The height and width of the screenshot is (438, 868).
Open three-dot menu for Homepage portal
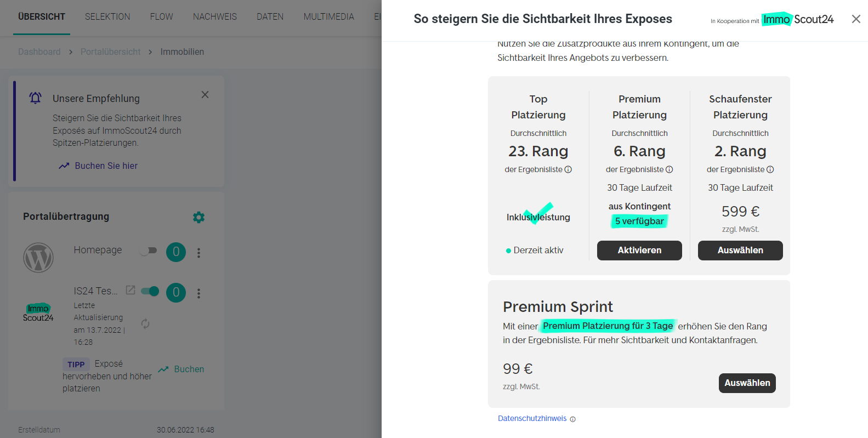(199, 253)
